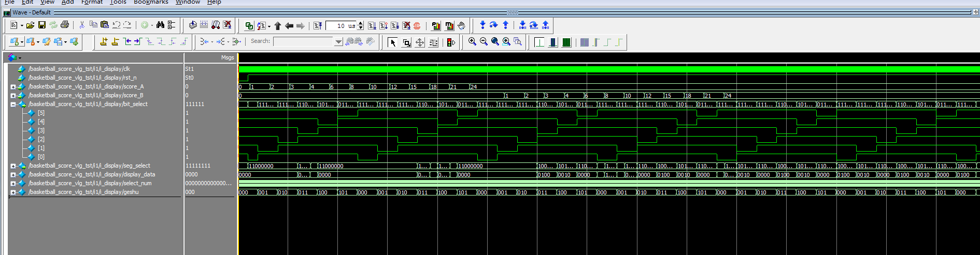Select the i_display/clk signal
Image resolution: width=980 pixels, height=255 pixels.
click(79, 69)
